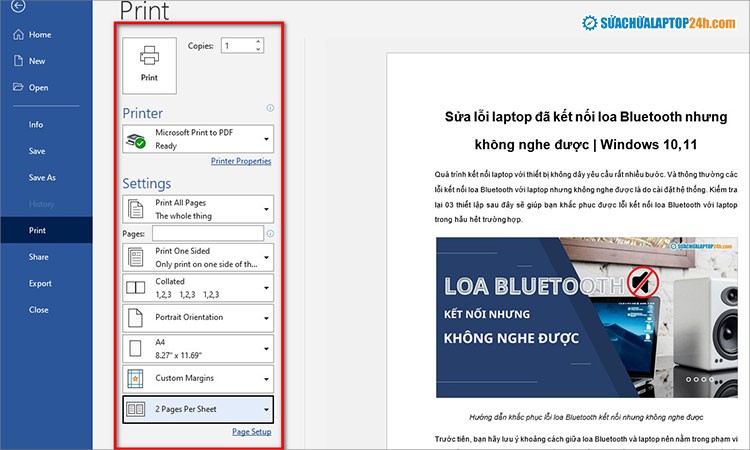Open the Collated dropdown arrow
Viewport: 750px width, 450px height.
pyautogui.click(x=266, y=287)
